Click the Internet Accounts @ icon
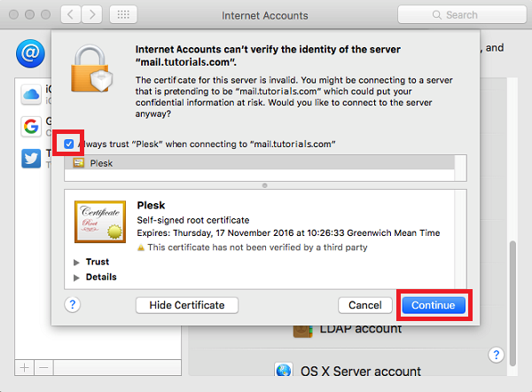This screenshot has height=392, width=532. (30, 53)
